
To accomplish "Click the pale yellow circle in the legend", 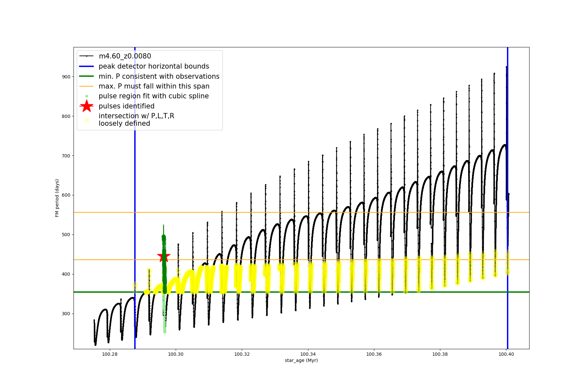I will click(x=87, y=121).
